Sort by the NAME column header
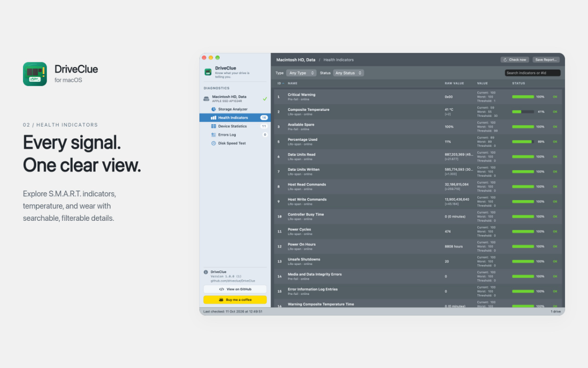 [293, 83]
